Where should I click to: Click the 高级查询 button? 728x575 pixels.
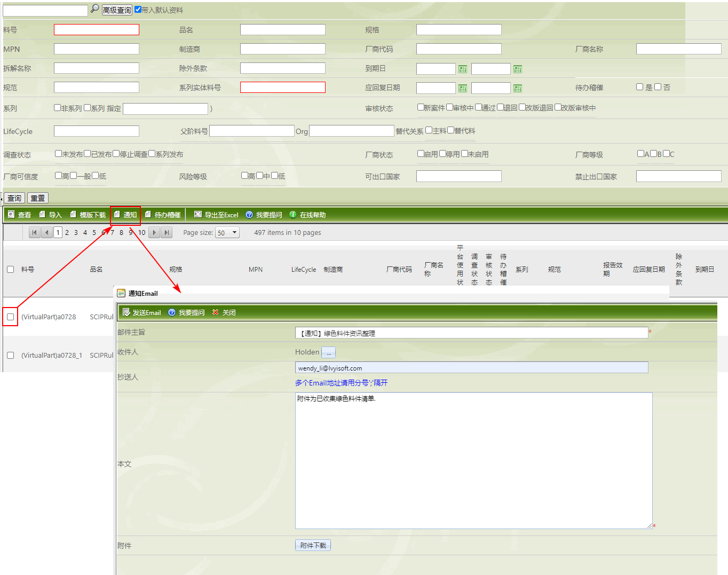click(x=117, y=10)
